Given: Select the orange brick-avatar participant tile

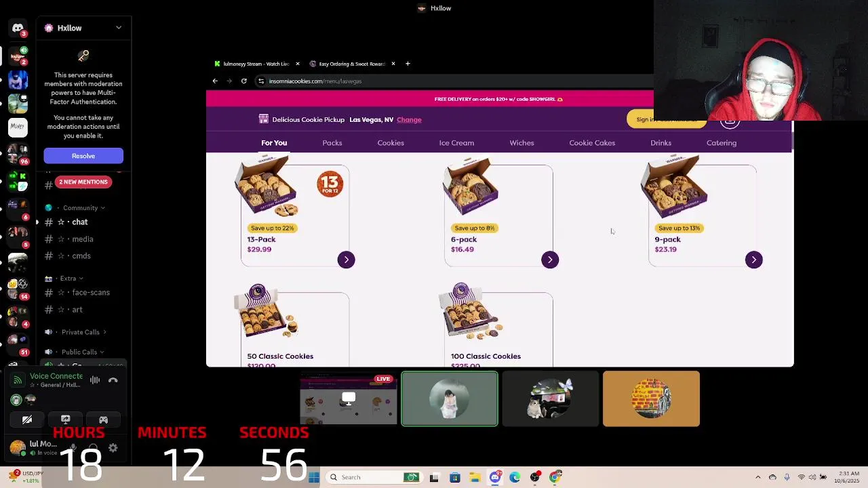Looking at the screenshot, I should 651,399.
